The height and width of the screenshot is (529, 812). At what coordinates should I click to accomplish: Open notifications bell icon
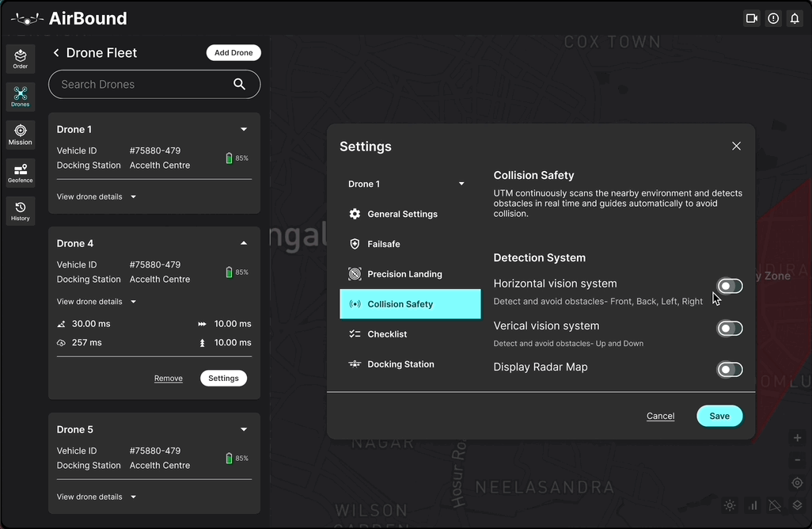(795, 19)
